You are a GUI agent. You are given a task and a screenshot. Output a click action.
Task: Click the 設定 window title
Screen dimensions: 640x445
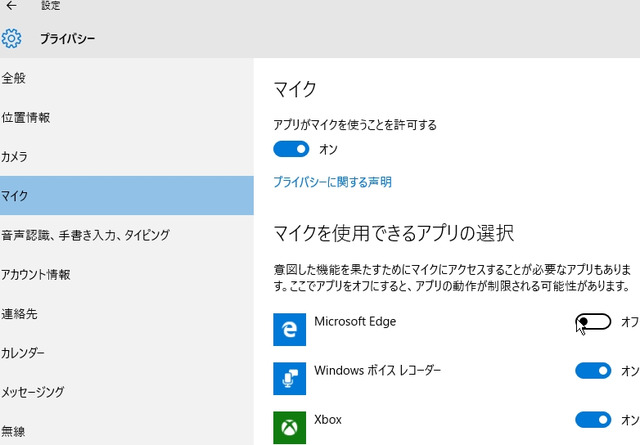[x=51, y=6]
